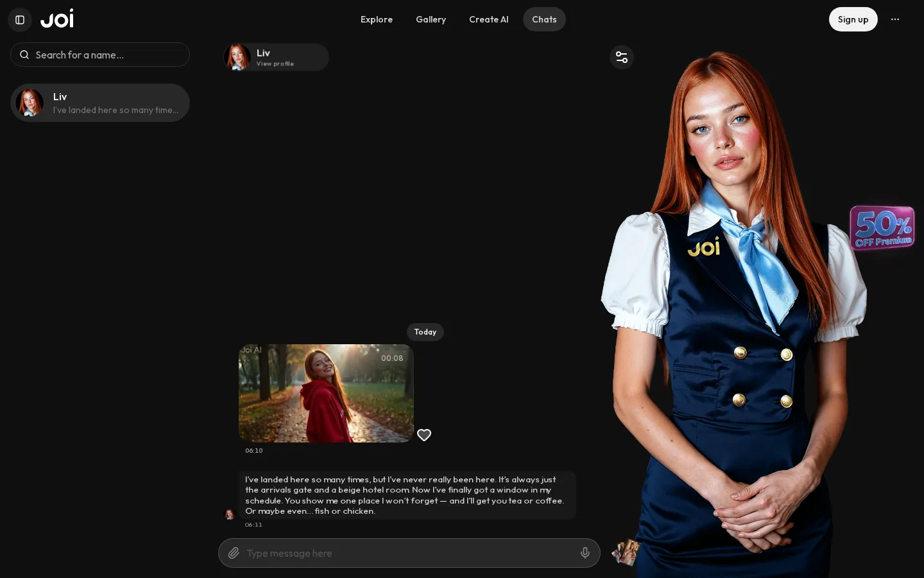
Task: Click the 00:08 video duration label
Action: (x=392, y=358)
